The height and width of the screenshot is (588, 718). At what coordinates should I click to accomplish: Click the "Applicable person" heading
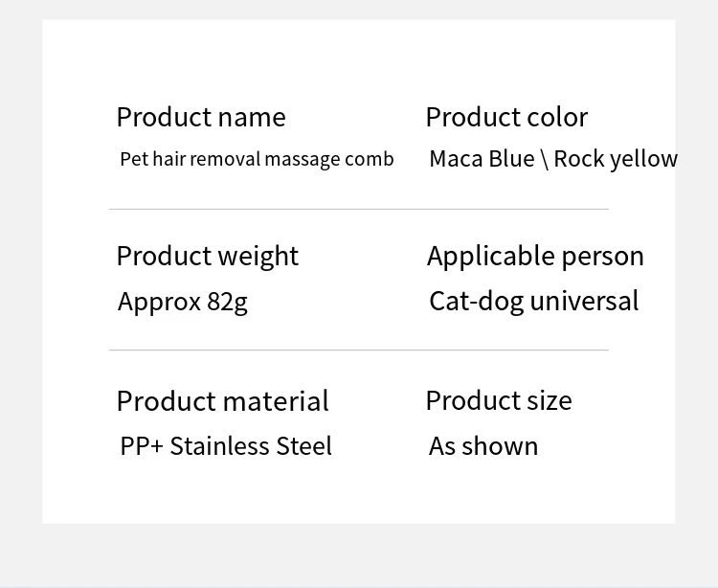tap(535, 256)
